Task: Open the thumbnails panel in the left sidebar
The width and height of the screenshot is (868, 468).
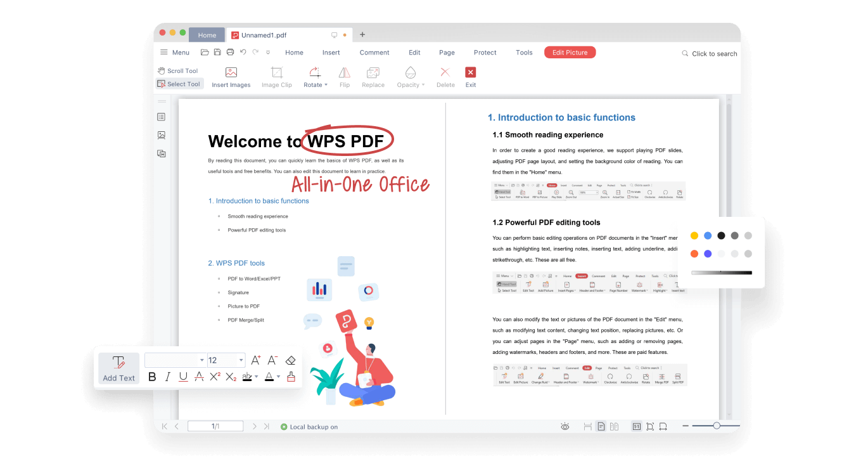Action: [x=162, y=117]
